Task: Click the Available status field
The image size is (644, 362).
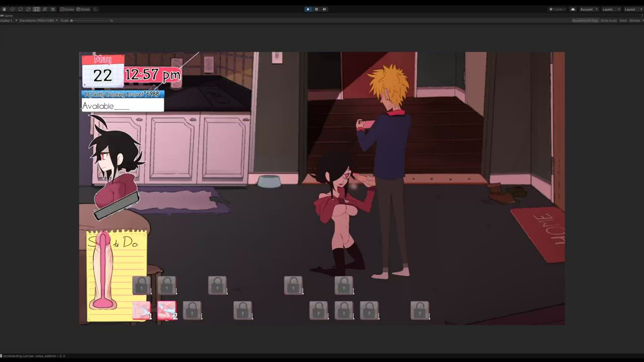Action: click(x=122, y=105)
